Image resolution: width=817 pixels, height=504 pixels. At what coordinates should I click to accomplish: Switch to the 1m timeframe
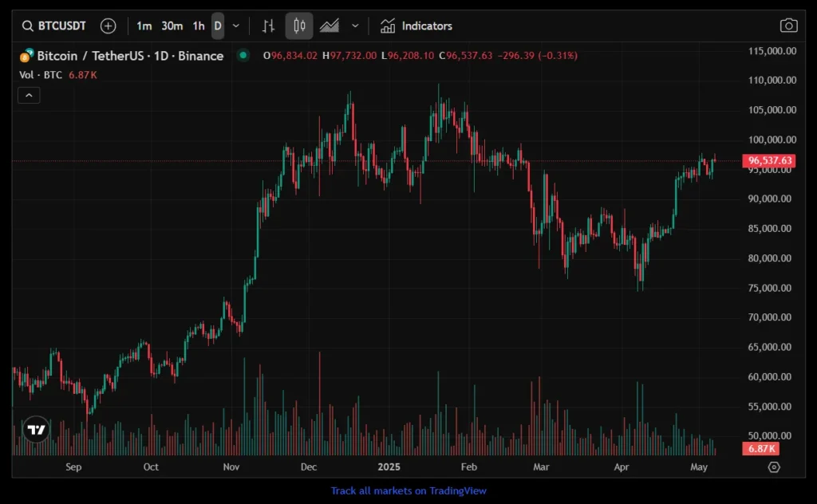click(144, 26)
